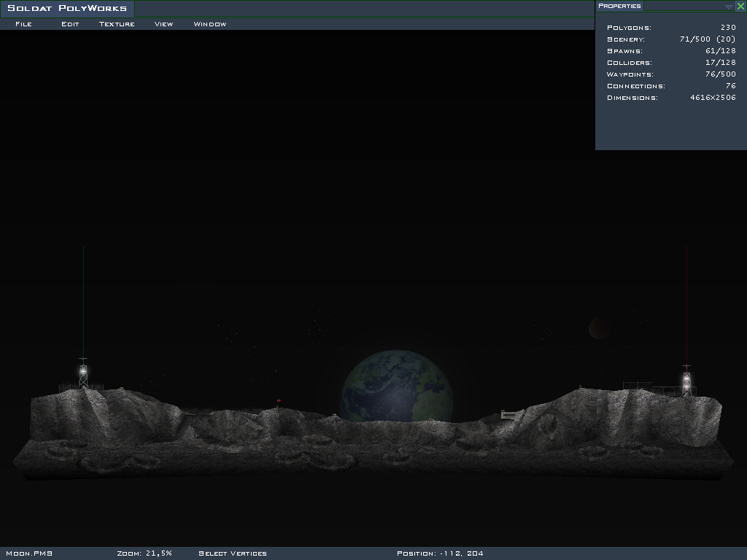
Task: Click the white bunker sign on the right hill
Action: point(508,414)
